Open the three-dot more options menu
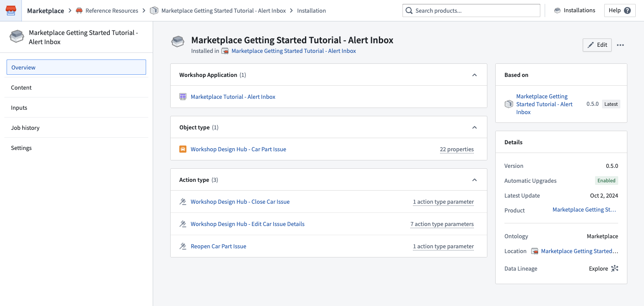 point(620,45)
